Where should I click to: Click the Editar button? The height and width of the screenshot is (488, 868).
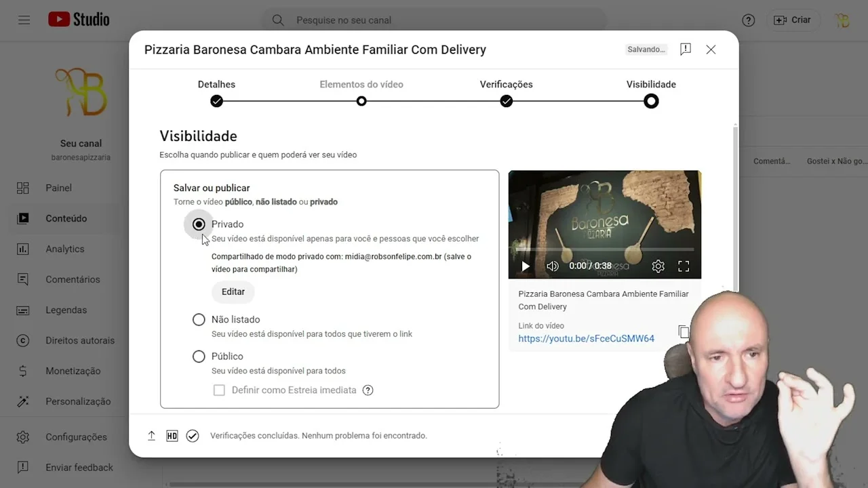233,291
